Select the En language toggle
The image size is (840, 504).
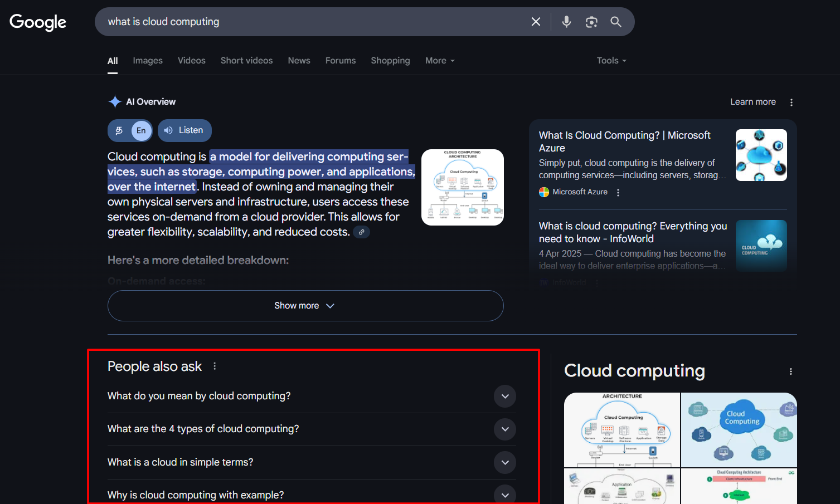click(141, 130)
